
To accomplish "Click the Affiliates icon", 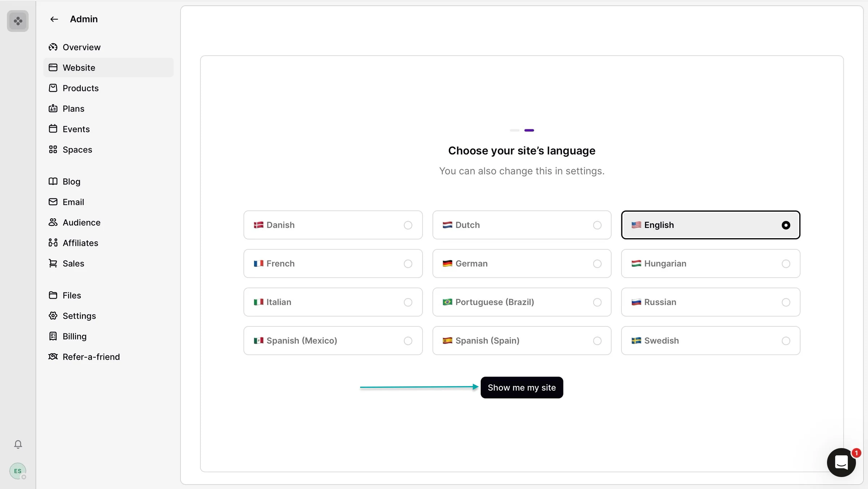I will pyautogui.click(x=53, y=243).
